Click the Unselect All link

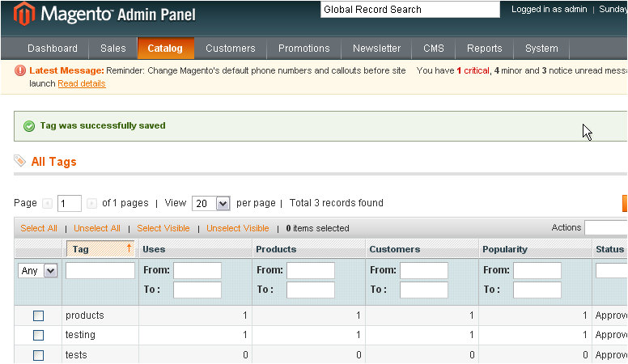(97, 228)
